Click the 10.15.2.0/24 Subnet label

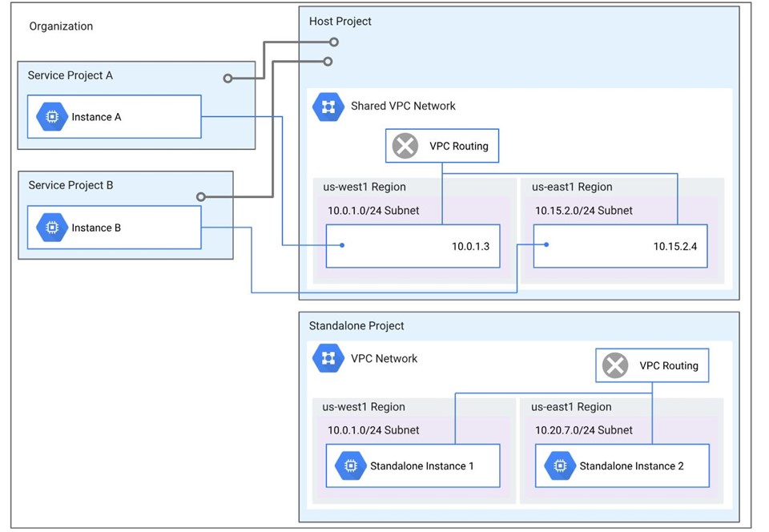[x=583, y=211]
